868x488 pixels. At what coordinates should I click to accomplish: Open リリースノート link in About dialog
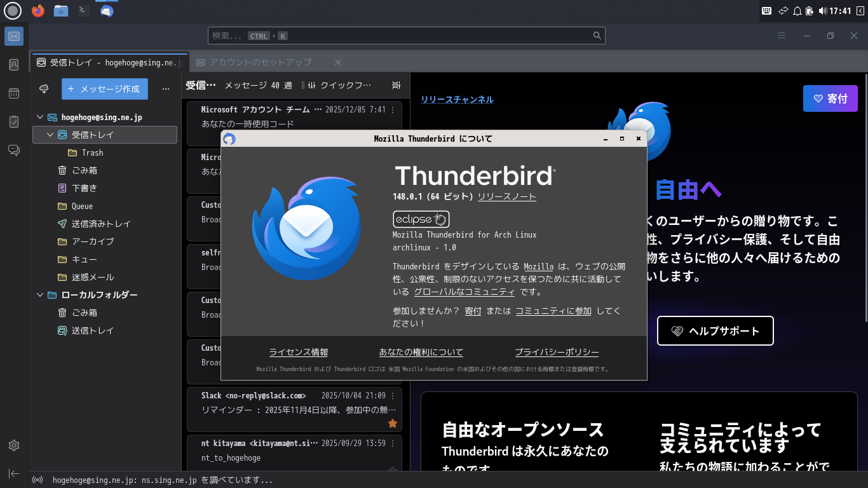[x=507, y=196]
